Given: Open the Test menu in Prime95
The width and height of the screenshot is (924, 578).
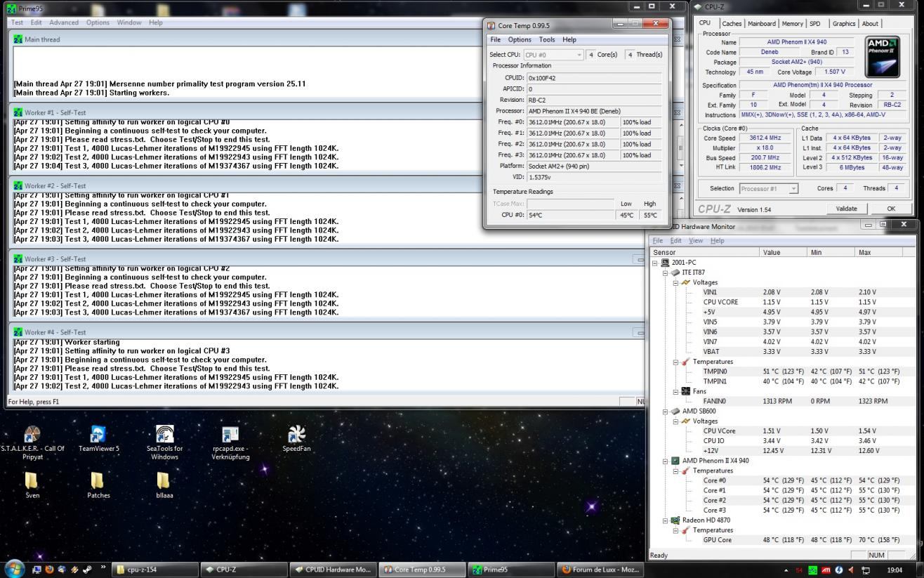Looking at the screenshot, I should click(x=17, y=22).
